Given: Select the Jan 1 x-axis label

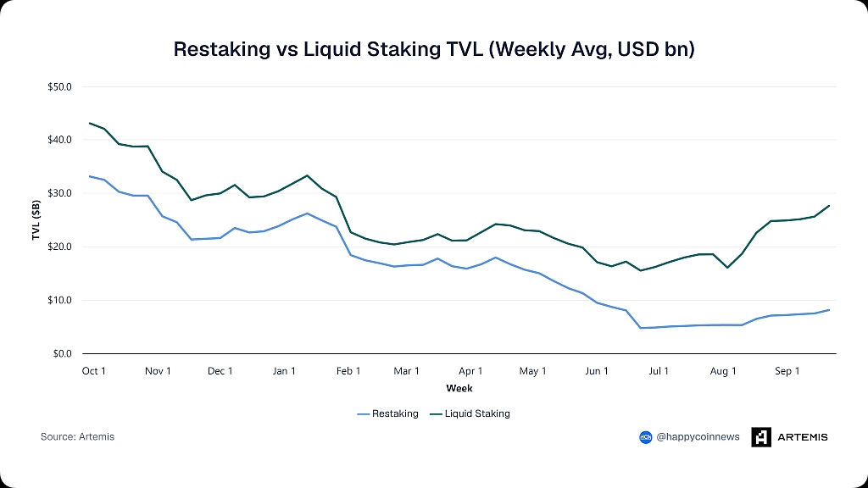Looking at the screenshot, I should 284,371.
